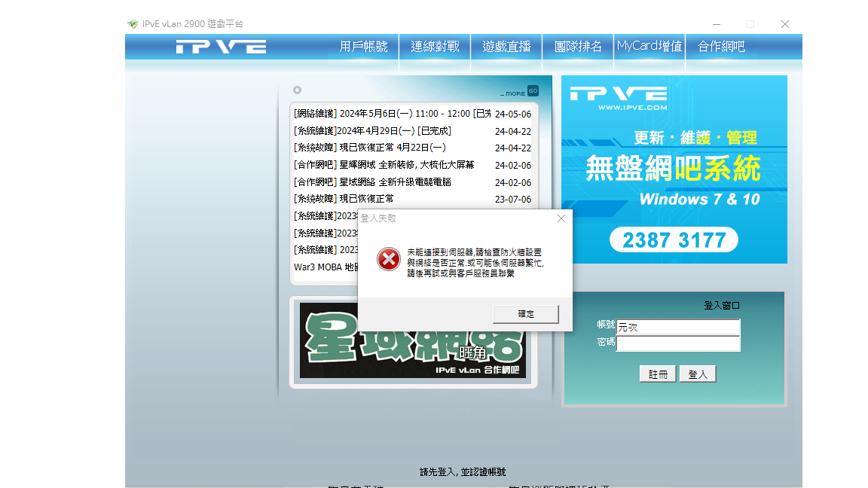Click the red error icon in dialog
Image resolution: width=868 pixels, height=488 pixels.
click(388, 260)
